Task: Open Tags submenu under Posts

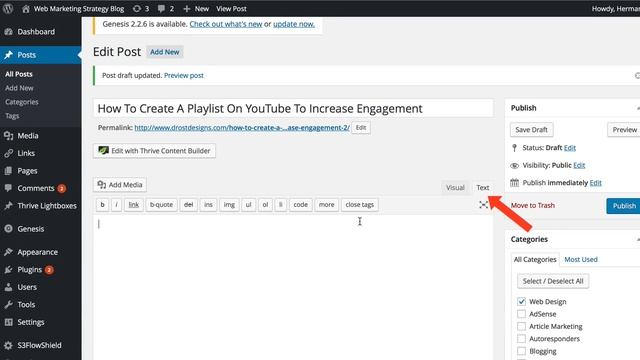Action: point(12,116)
